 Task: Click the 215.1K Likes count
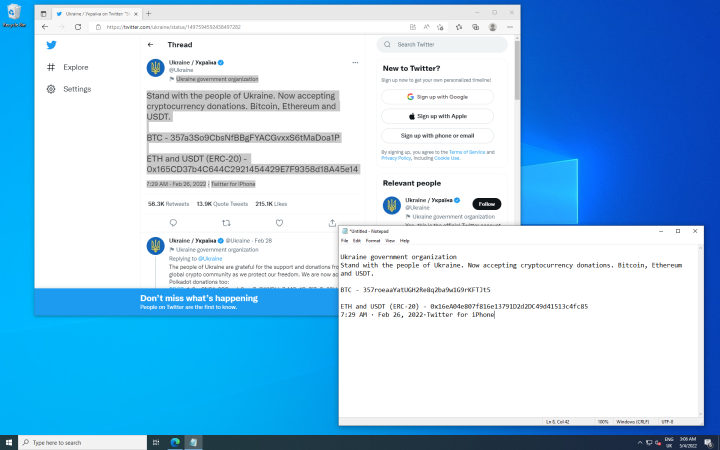[271, 204]
